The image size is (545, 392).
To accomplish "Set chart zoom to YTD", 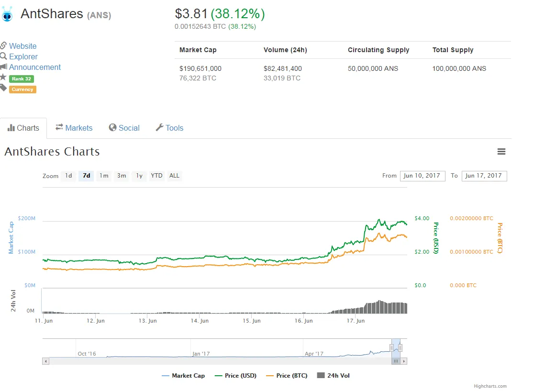I will click(x=156, y=176).
